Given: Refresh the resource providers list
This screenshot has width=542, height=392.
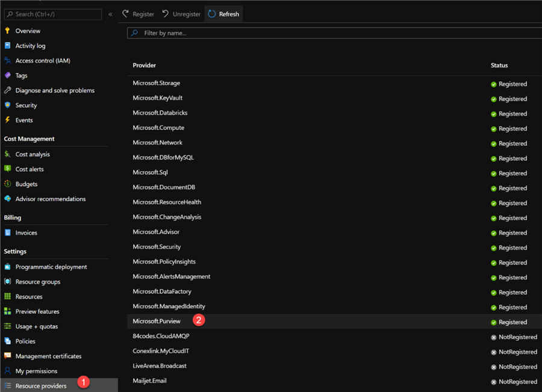Looking at the screenshot, I should pyautogui.click(x=223, y=14).
